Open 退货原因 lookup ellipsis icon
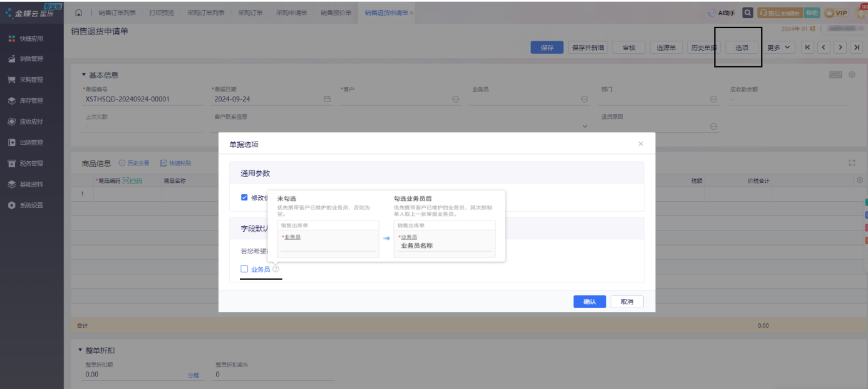 713,127
